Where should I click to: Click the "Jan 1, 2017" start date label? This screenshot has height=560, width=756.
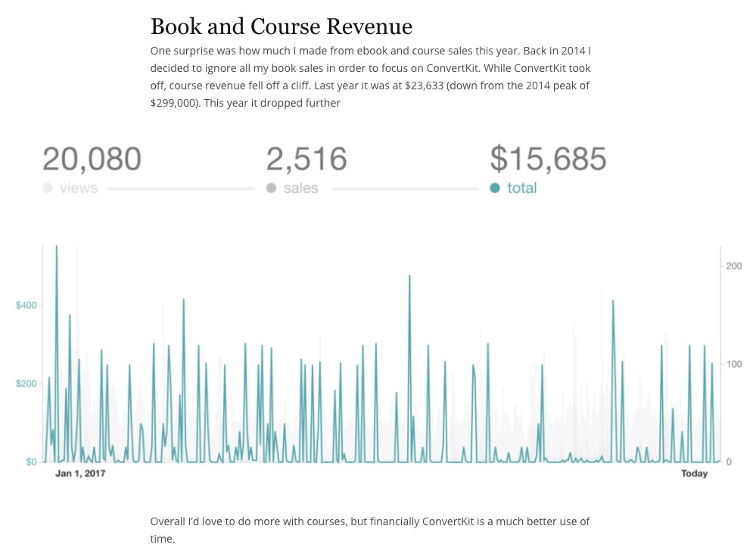tap(80, 474)
